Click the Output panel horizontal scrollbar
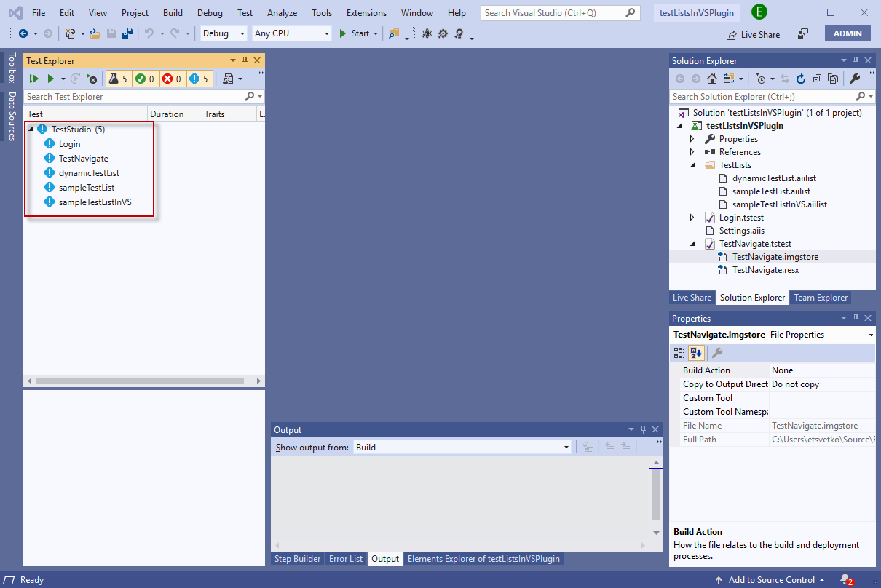881x588 pixels. coord(461,545)
